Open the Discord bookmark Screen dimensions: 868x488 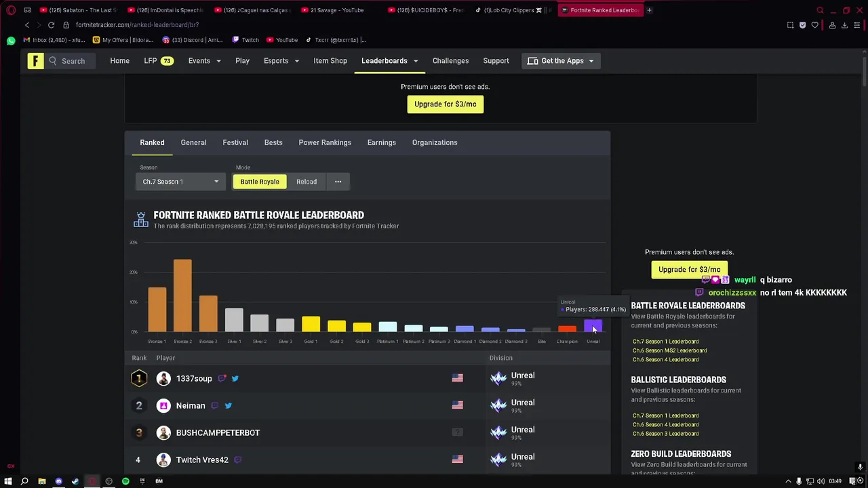pyautogui.click(x=192, y=40)
